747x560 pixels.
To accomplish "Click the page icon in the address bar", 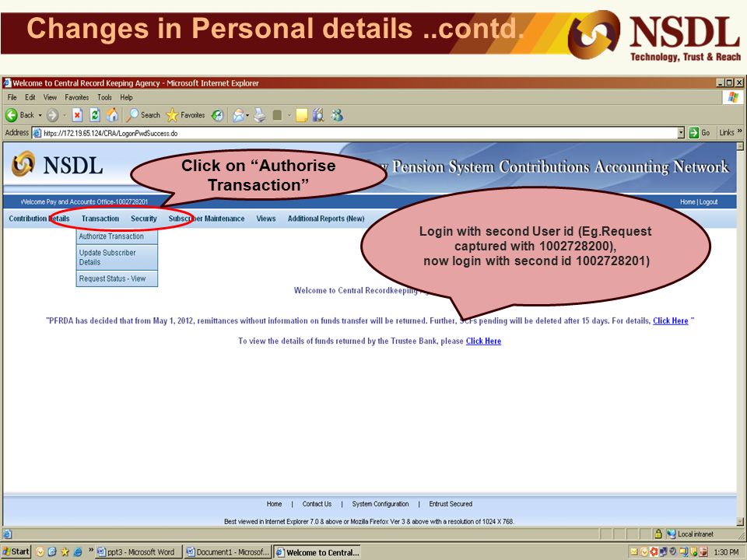I will (x=37, y=133).
